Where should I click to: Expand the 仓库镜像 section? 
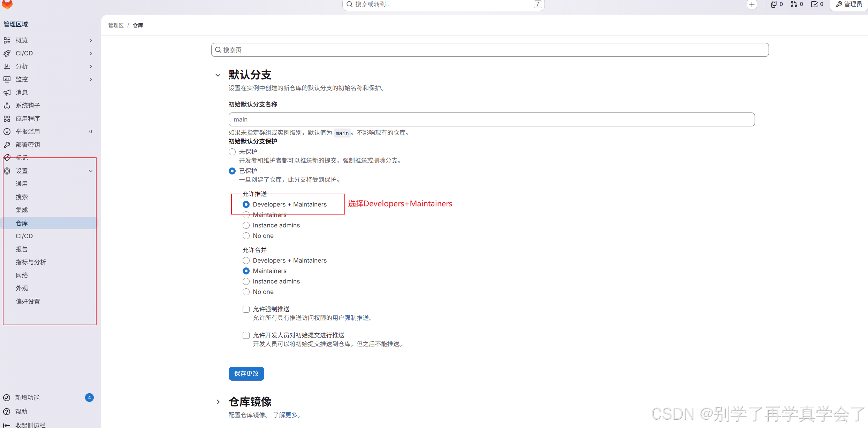click(x=218, y=402)
